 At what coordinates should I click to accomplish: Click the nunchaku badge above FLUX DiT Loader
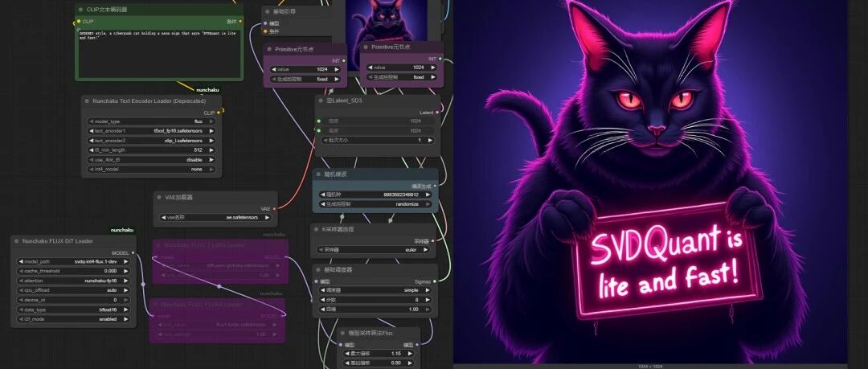(122, 230)
